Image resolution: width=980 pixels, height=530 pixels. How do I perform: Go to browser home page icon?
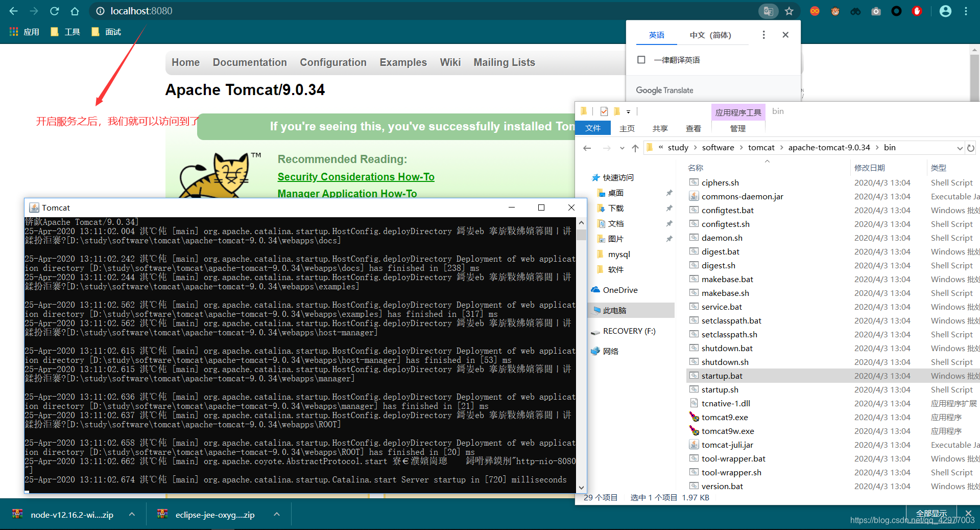tap(75, 11)
